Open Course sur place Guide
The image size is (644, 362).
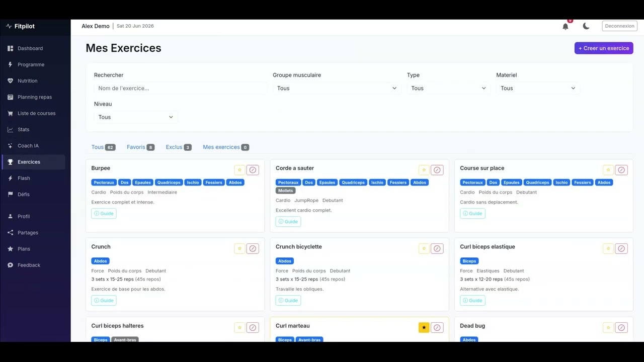tap(472, 214)
